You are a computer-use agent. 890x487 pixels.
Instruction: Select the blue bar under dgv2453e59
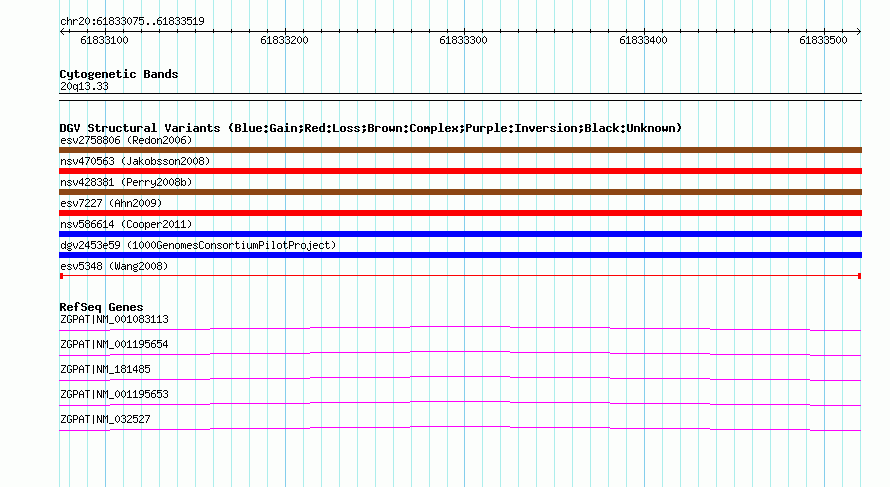pyautogui.click(x=460, y=255)
